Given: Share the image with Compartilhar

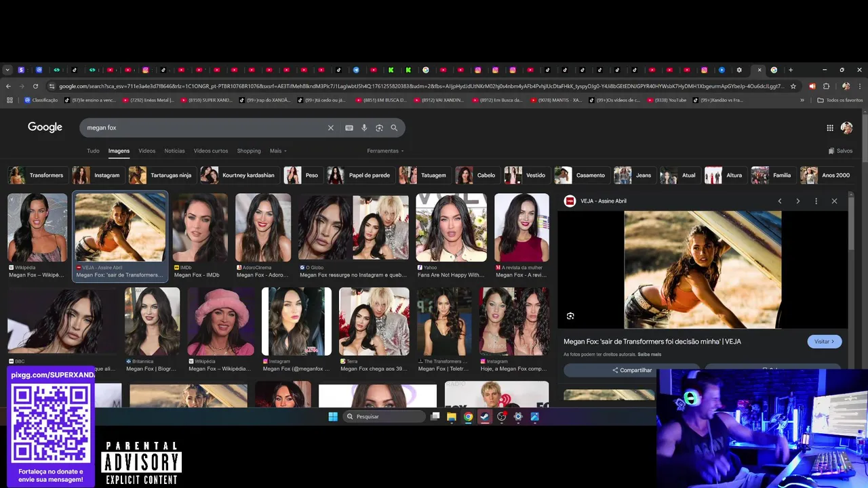Looking at the screenshot, I should 631,370.
